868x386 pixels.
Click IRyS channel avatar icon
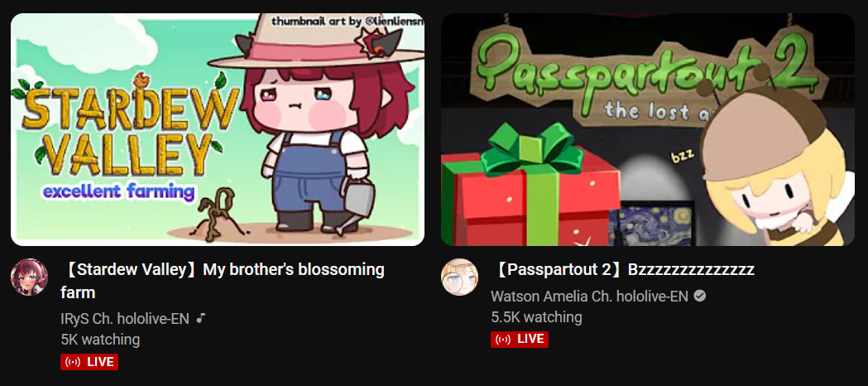(29, 277)
